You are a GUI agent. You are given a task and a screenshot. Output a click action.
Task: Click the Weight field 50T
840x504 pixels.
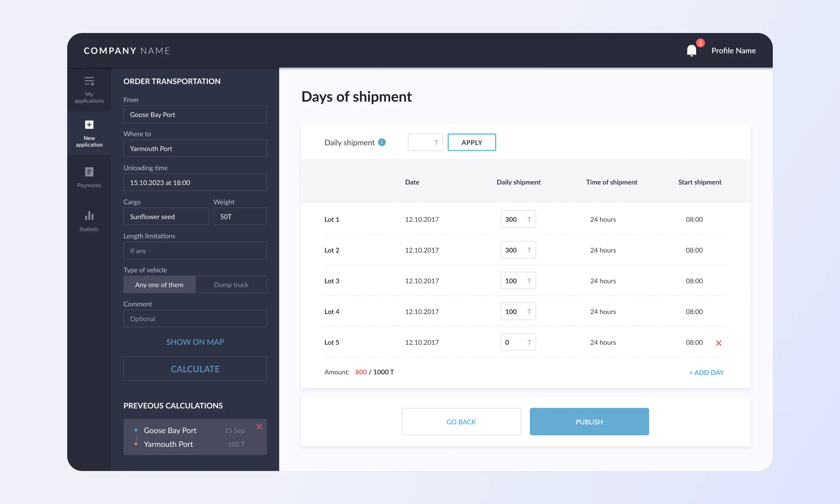[240, 216]
